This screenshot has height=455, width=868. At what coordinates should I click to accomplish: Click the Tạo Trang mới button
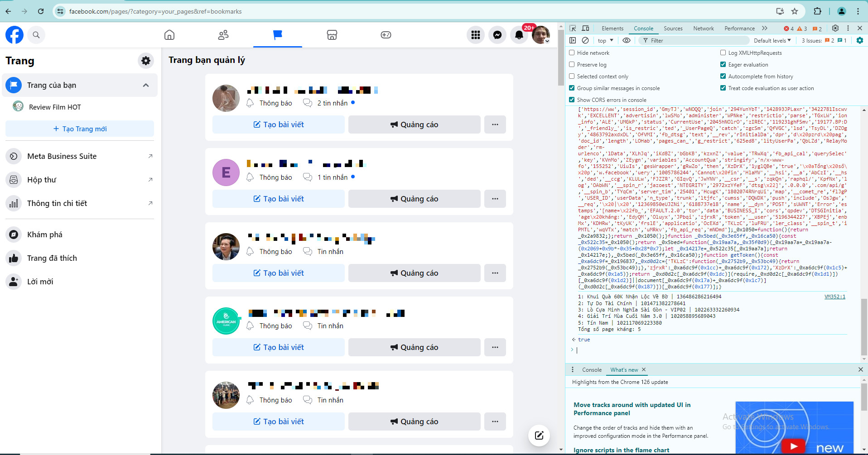point(80,129)
